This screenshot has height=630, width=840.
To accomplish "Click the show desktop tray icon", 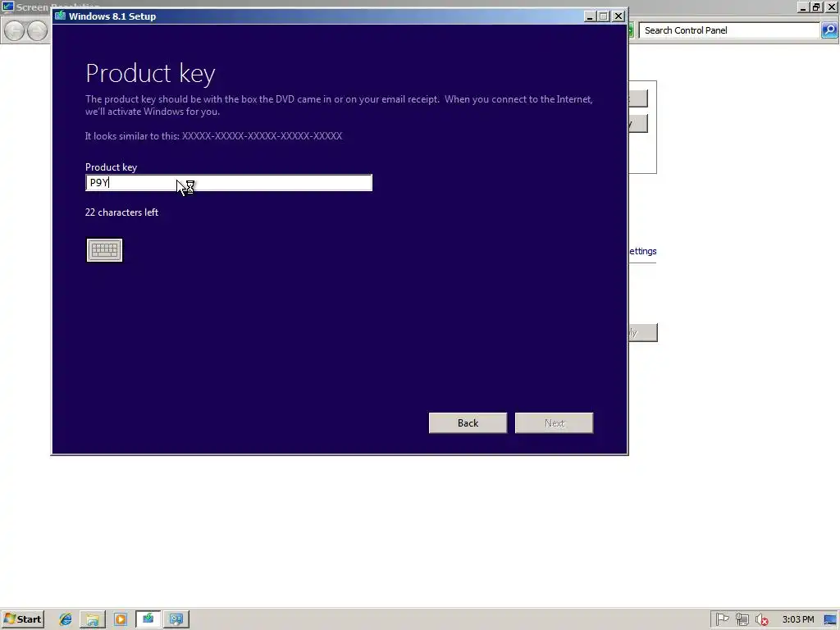I will pos(831,619).
